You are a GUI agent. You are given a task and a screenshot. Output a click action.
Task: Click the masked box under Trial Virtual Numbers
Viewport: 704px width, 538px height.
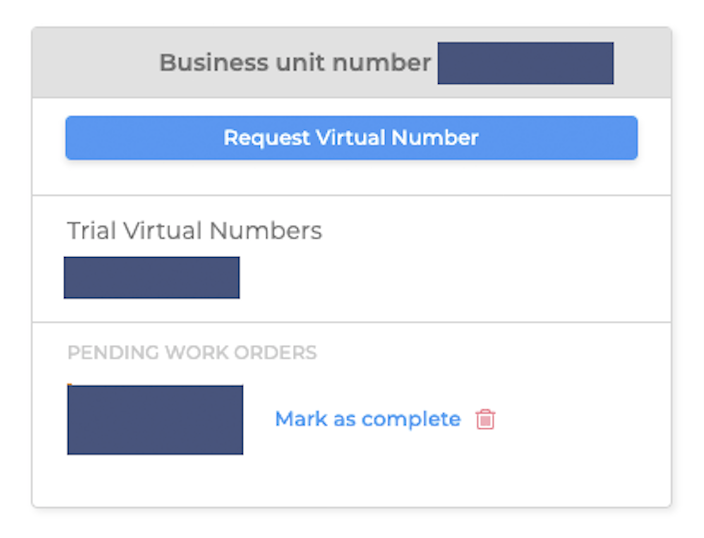(x=152, y=277)
